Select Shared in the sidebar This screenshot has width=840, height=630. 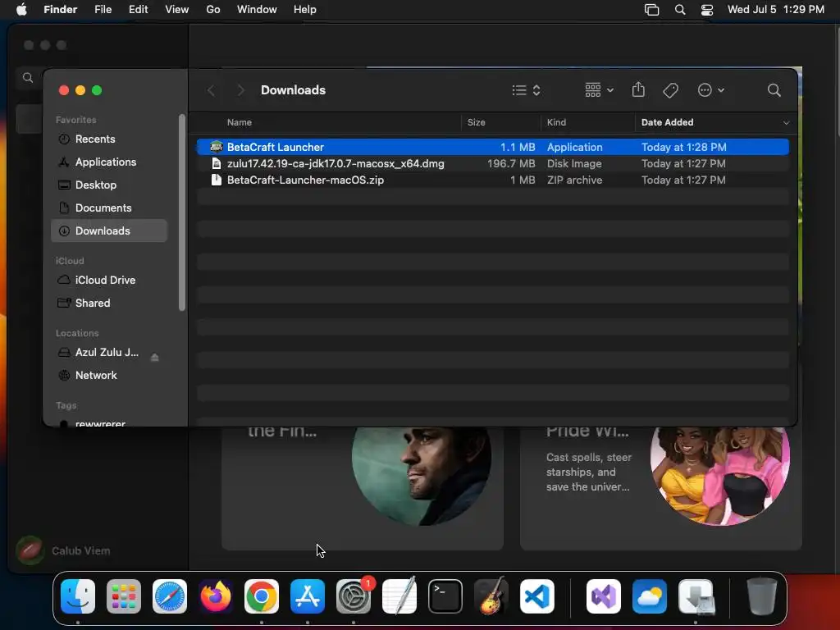point(109,304)
